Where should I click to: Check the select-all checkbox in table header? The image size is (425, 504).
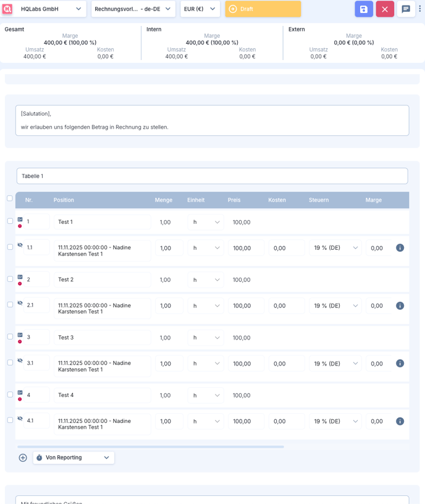point(9,199)
